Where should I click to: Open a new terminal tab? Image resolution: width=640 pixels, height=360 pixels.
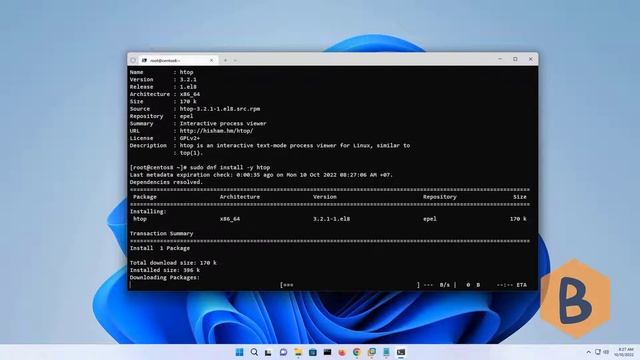[x=225, y=60]
